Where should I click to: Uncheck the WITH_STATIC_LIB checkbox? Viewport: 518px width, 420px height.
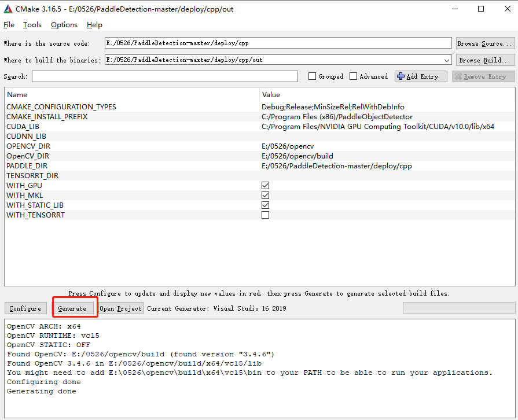pos(265,205)
